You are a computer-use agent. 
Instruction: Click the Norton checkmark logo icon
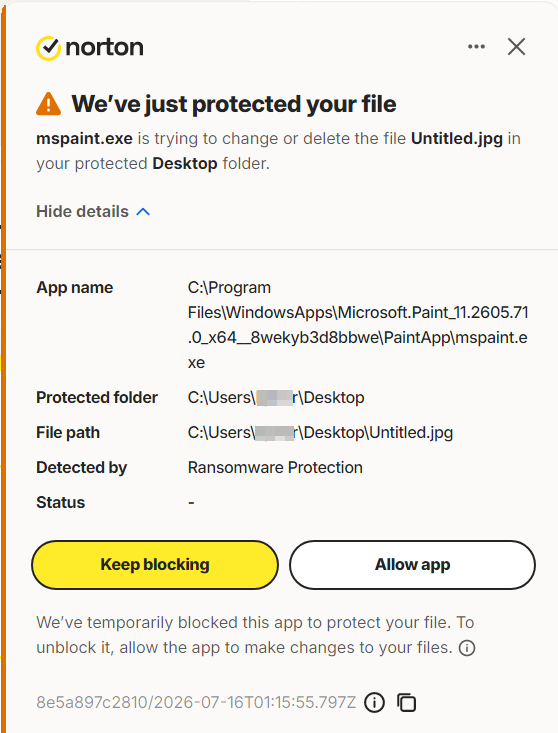[49, 48]
